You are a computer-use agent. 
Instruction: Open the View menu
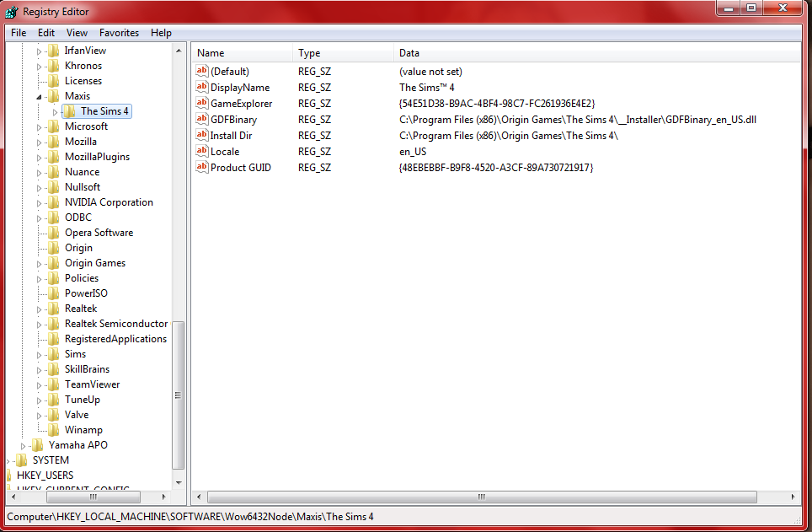77,33
